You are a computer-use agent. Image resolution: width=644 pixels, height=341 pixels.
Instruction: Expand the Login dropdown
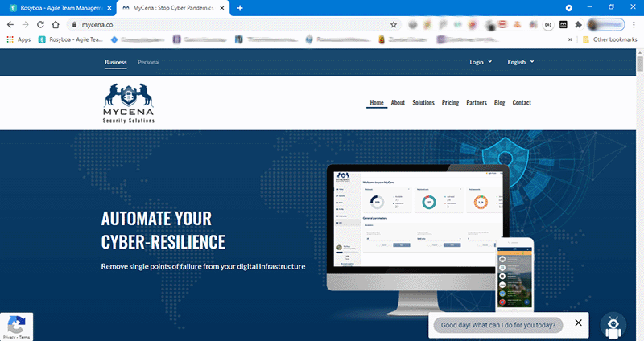[479, 62]
